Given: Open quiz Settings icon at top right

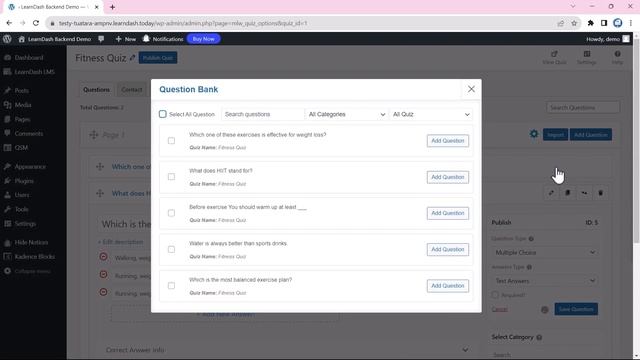Looking at the screenshot, I should point(587,58).
